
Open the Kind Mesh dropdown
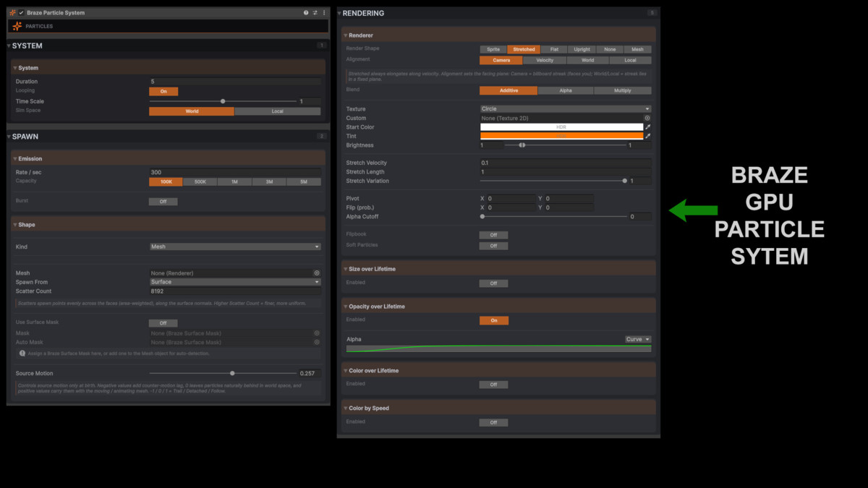[x=235, y=247]
